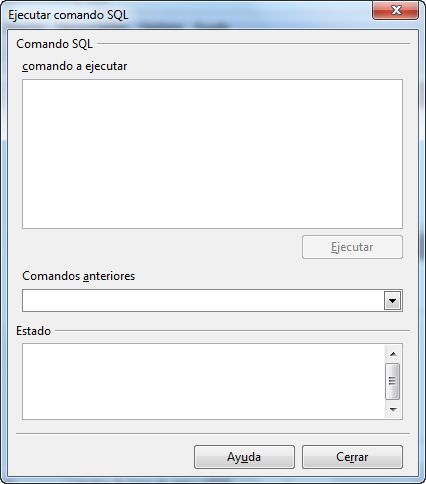426x484 pixels.
Task: Expand the Comandos anteriores dropdown arrow
Action: (x=392, y=301)
